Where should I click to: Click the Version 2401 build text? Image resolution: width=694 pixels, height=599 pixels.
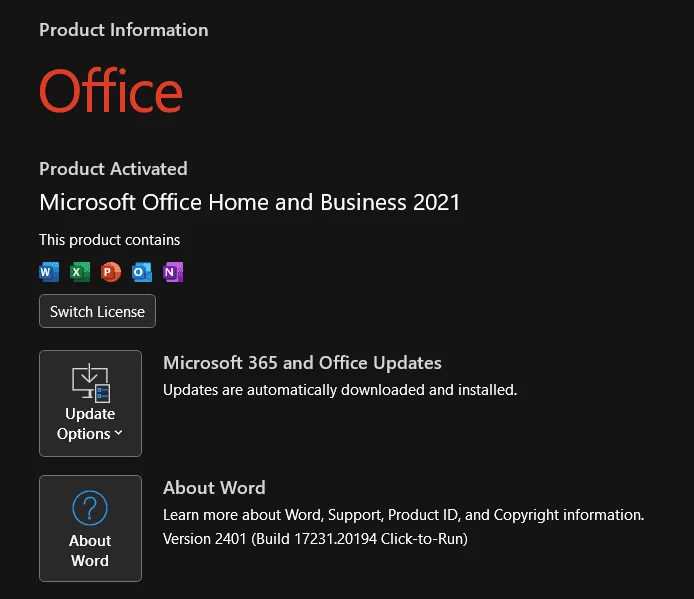click(x=315, y=539)
